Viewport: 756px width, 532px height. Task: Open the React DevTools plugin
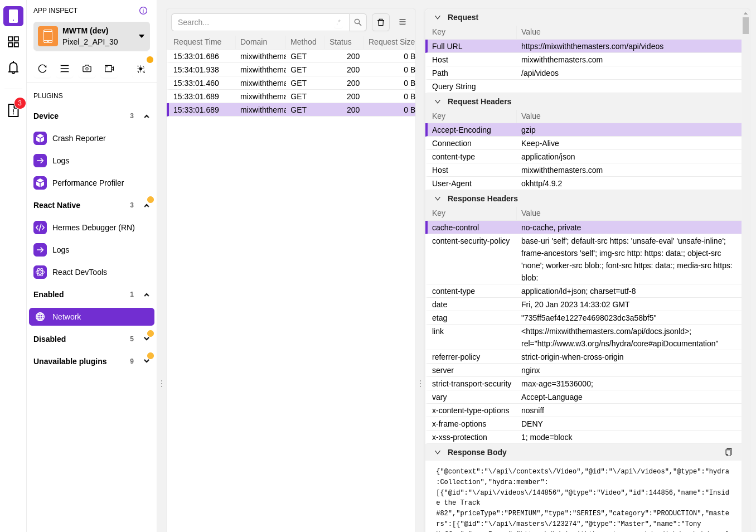point(91,272)
